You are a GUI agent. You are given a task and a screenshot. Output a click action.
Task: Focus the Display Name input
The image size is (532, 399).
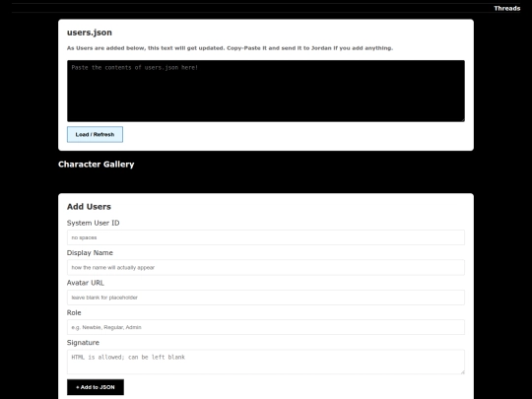click(266, 267)
